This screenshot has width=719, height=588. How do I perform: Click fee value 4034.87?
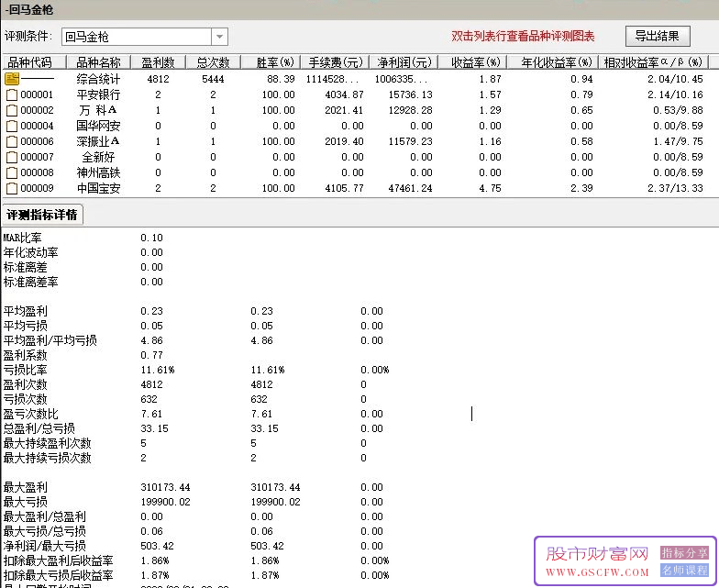pos(345,94)
